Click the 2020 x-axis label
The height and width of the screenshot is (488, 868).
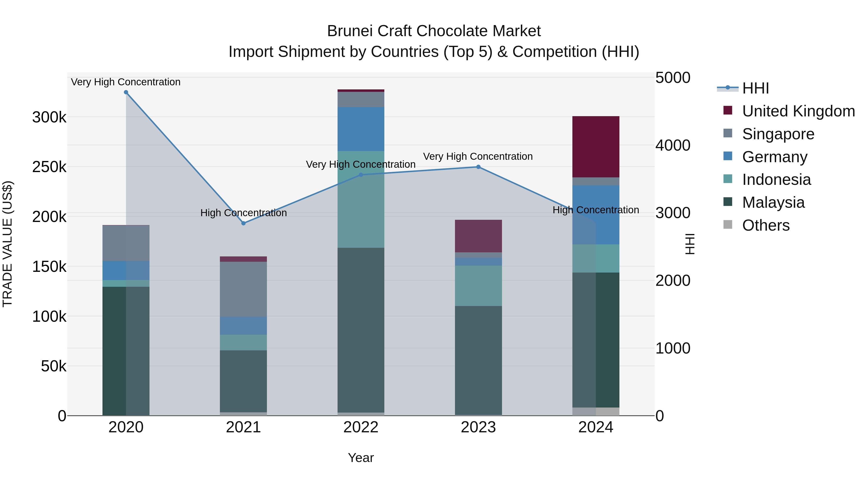pos(126,427)
